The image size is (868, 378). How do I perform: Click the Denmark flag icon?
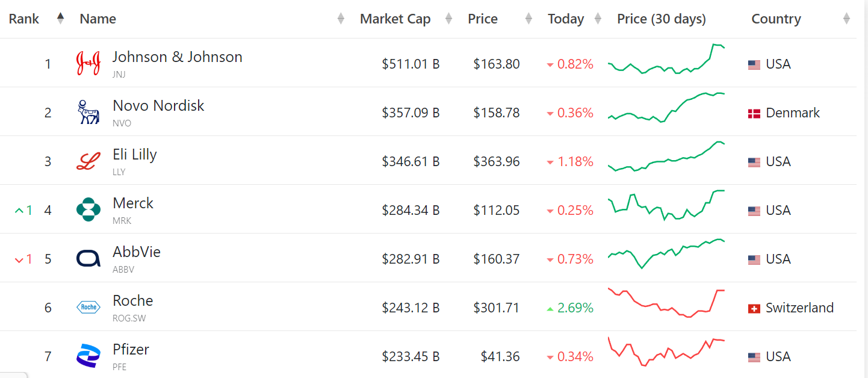pos(754,113)
